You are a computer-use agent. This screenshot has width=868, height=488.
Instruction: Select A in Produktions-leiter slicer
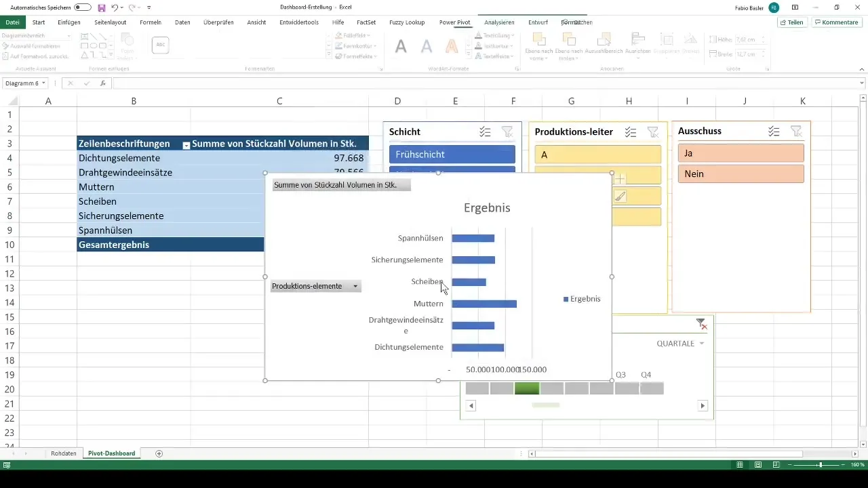click(597, 155)
